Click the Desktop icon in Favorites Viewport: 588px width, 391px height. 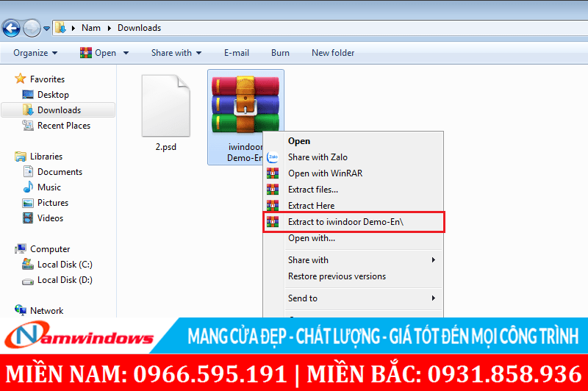click(x=28, y=95)
